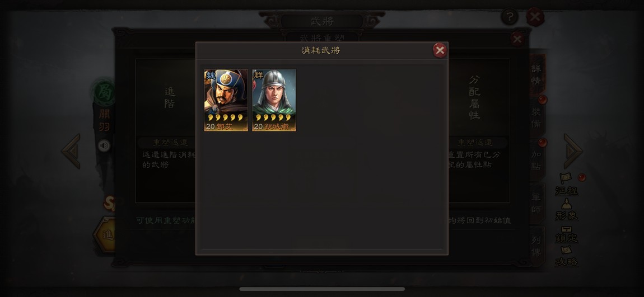
Task: Close the 武將重塑 panel
Action: (x=517, y=39)
